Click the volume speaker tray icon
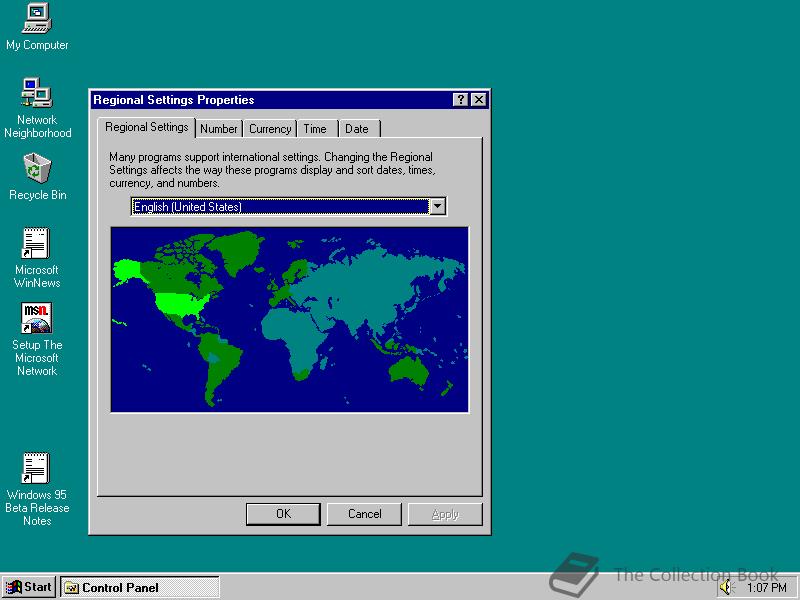This screenshot has height=600, width=800. pos(726,588)
